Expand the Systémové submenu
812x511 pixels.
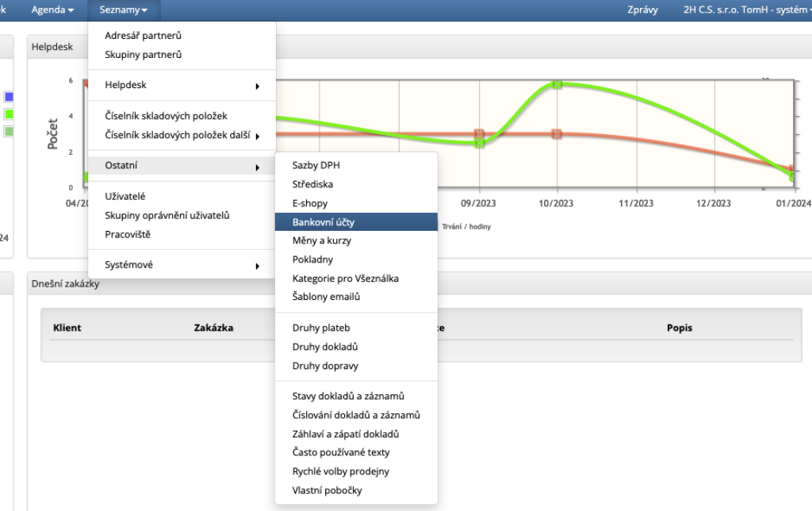pyautogui.click(x=182, y=265)
